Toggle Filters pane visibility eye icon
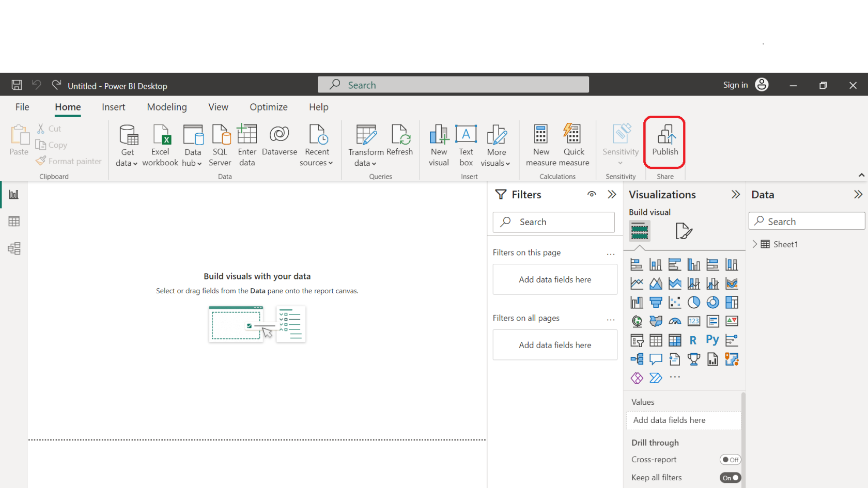868x488 pixels. click(x=592, y=194)
